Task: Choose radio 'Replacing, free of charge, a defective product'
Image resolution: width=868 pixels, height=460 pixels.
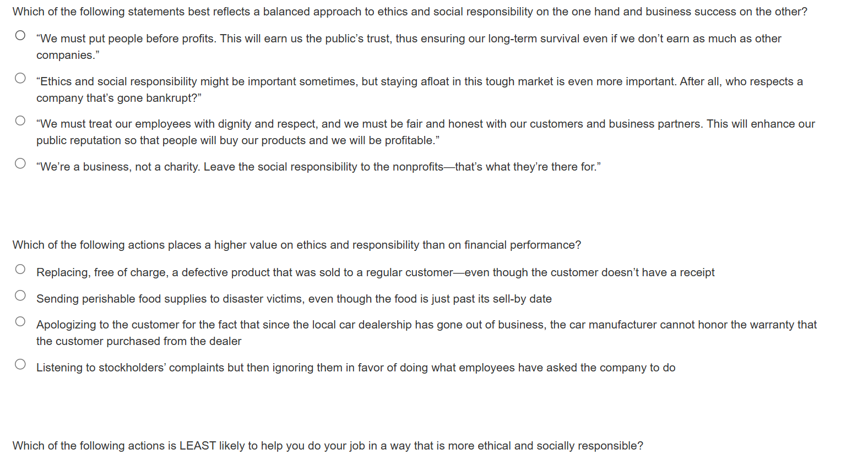Action: click(x=20, y=269)
